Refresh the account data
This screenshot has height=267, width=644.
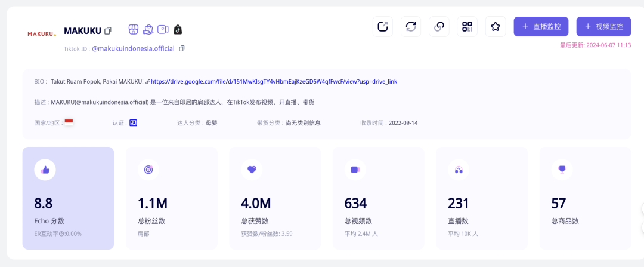tap(411, 26)
